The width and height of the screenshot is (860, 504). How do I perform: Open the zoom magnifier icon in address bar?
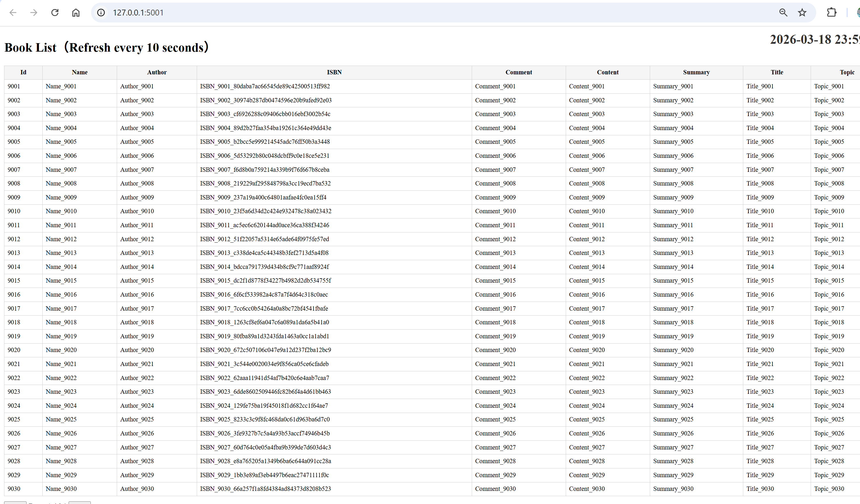783,13
